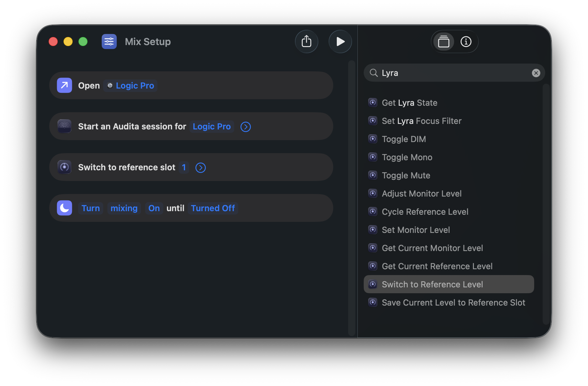
Task: Add Get Current Reference Level action
Action: (x=449, y=266)
